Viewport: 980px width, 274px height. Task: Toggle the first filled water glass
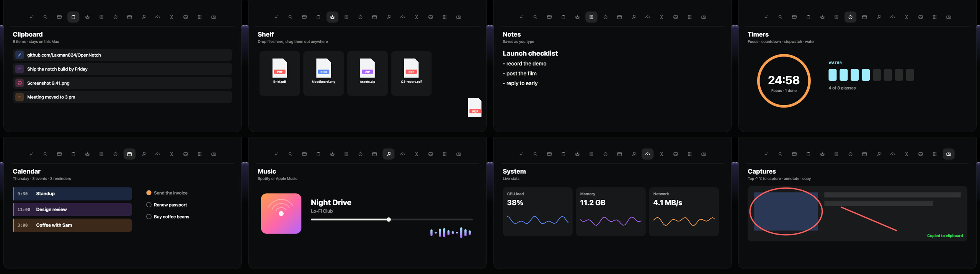tap(832, 75)
